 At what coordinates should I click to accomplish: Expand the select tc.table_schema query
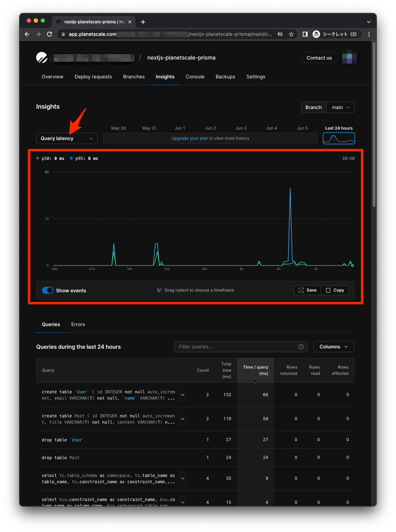[183, 478]
